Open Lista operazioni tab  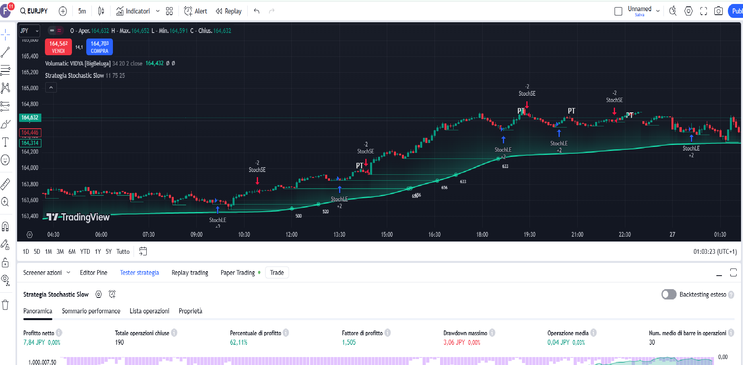(149, 311)
